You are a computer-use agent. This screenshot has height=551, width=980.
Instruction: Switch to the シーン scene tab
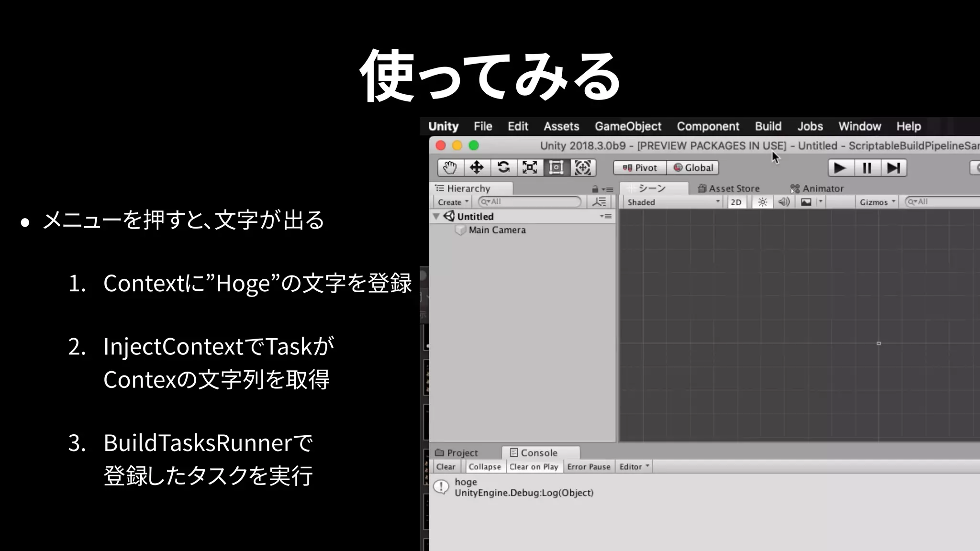pos(654,188)
